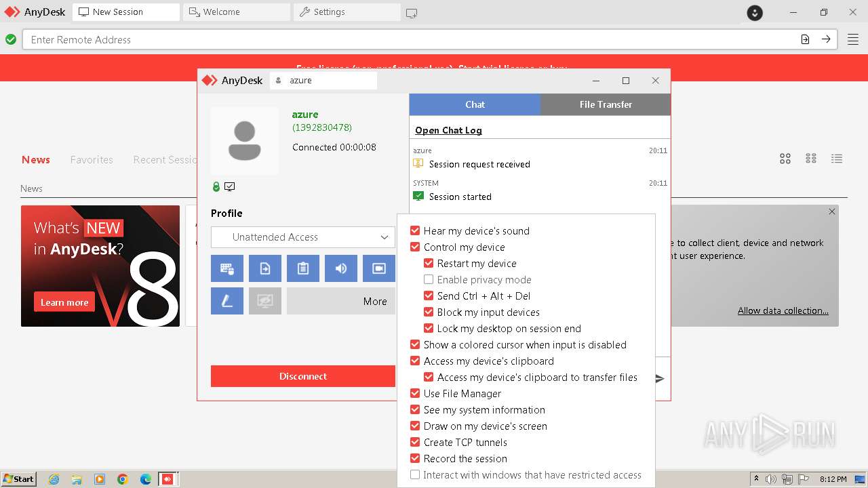Viewport: 868px width, 488px height.
Task: Uncheck Restart my device
Action: coord(429,263)
